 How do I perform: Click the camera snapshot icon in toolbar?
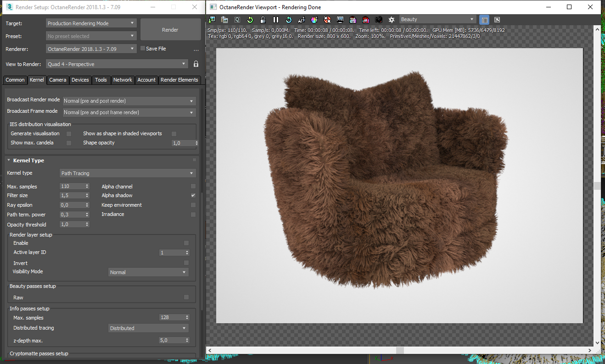(379, 20)
